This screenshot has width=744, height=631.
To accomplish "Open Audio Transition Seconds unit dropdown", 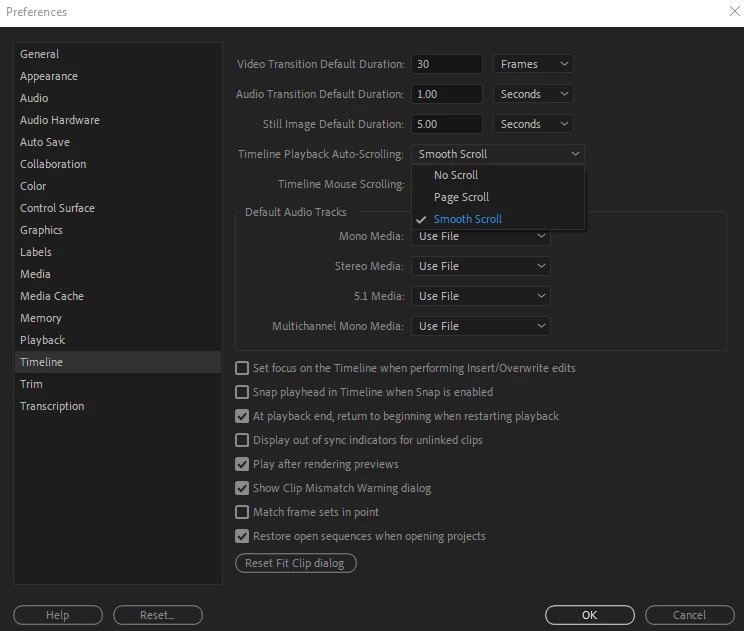I will [x=533, y=94].
